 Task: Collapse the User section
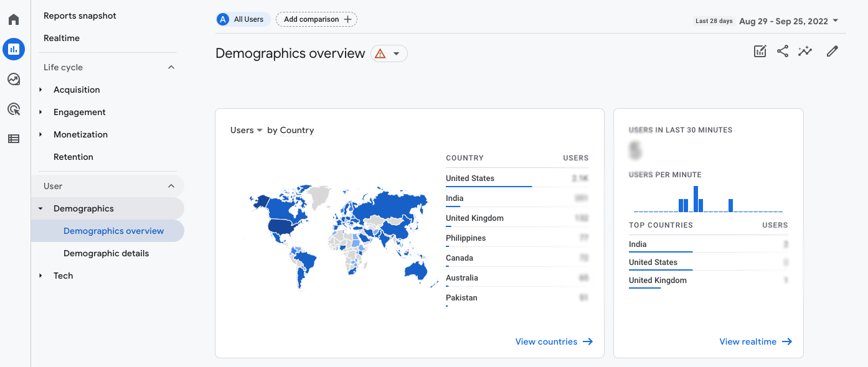[171, 185]
